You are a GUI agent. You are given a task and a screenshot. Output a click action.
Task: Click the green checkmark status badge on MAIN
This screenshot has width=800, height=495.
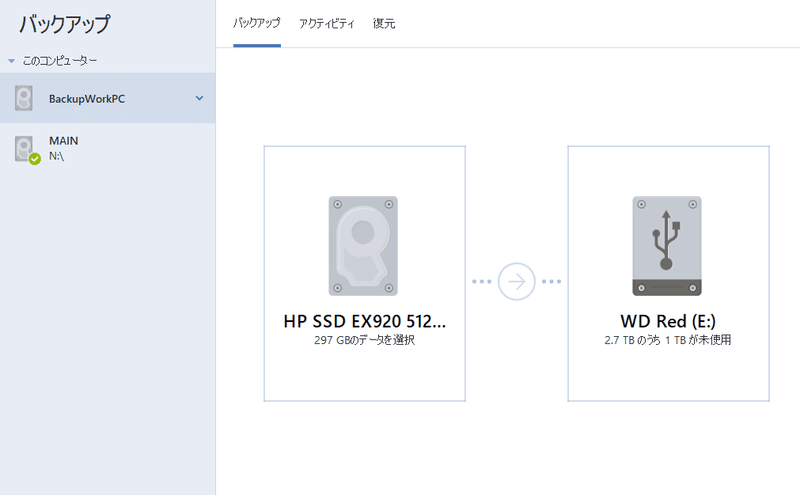click(35, 159)
